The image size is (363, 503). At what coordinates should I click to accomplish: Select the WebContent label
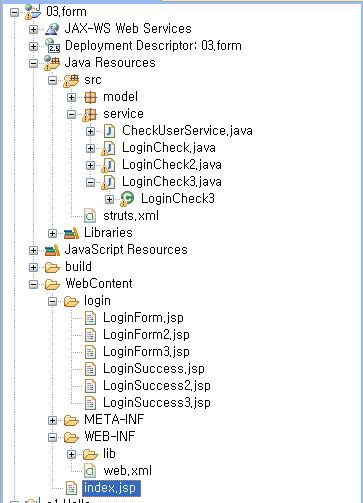99,284
